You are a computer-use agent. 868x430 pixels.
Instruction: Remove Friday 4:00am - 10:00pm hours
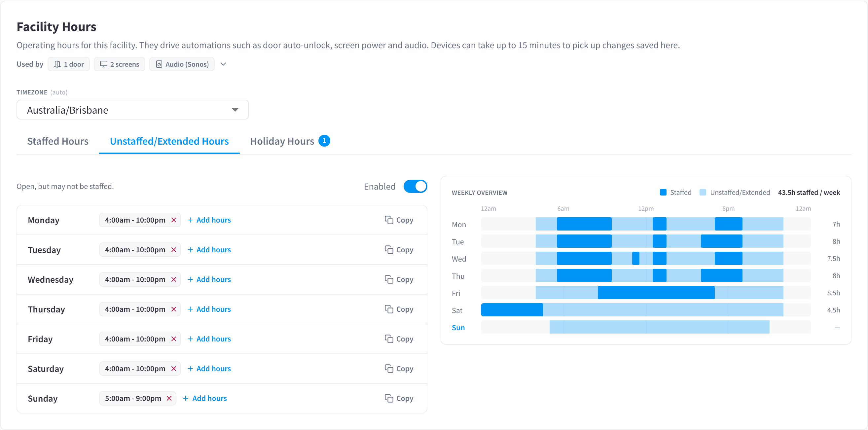(174, 339)
